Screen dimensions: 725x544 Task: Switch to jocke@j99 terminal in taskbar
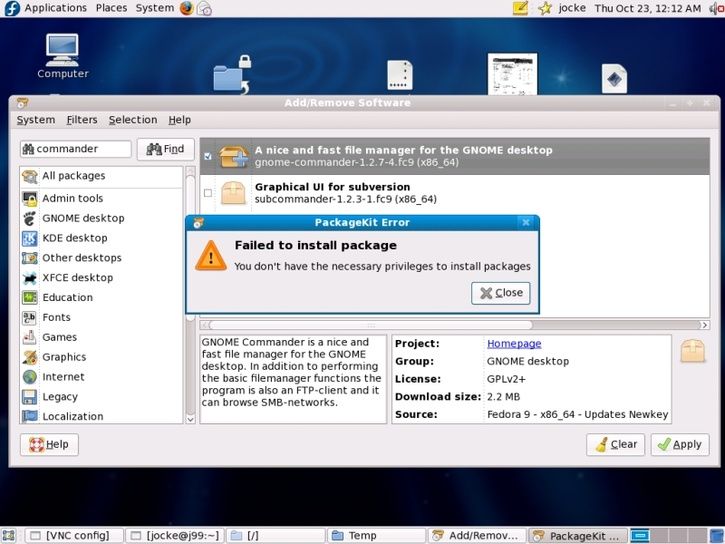coord(175,536)
